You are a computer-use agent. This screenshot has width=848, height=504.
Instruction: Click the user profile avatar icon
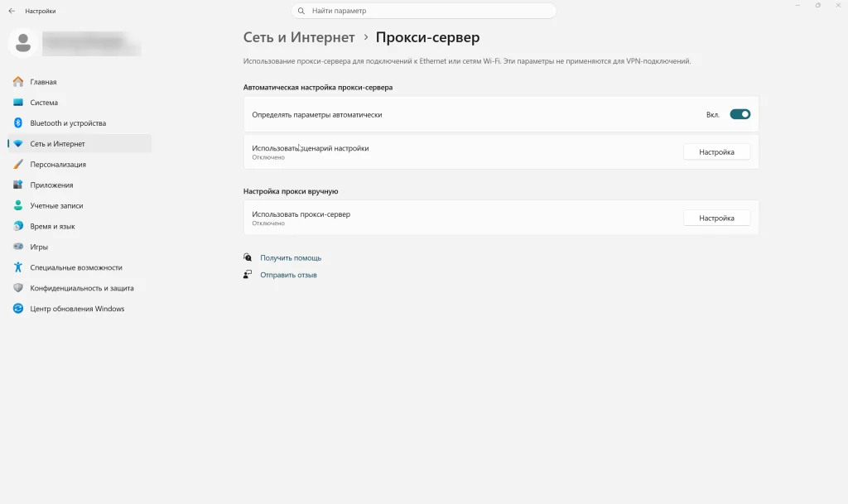coord(22,43)
